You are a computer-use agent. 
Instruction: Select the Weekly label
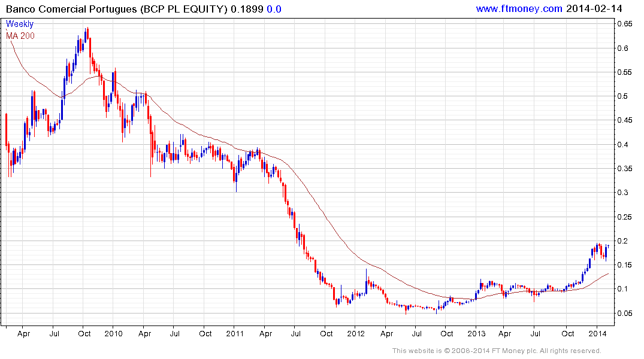pyautogui.click(x=19, y=24)
